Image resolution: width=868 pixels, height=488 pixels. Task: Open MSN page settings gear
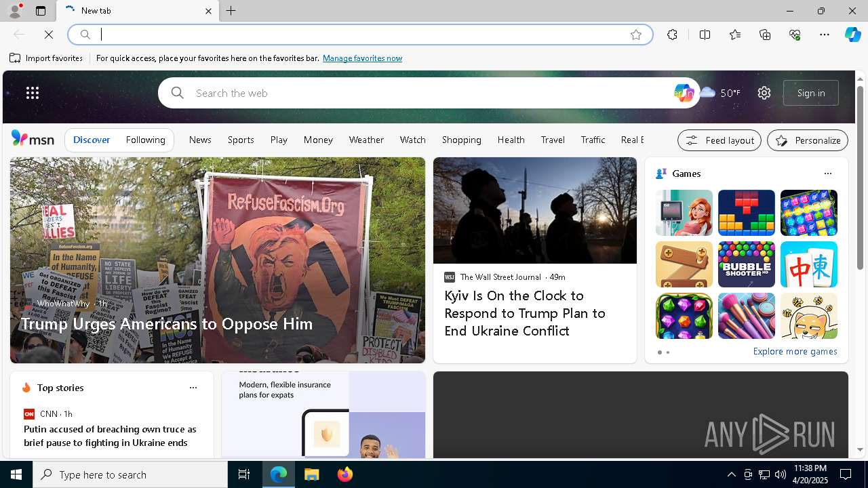(764, 93)
